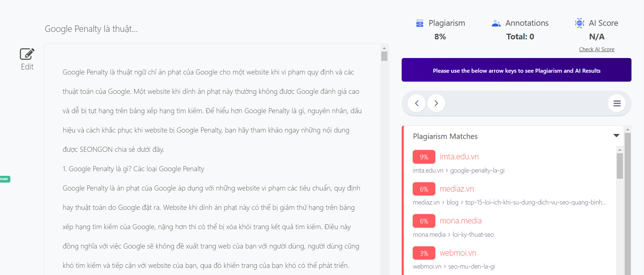Viewport: 644px width, 275px height.
Task: Open the webmoi.vn match link
Action: point(458,253)
